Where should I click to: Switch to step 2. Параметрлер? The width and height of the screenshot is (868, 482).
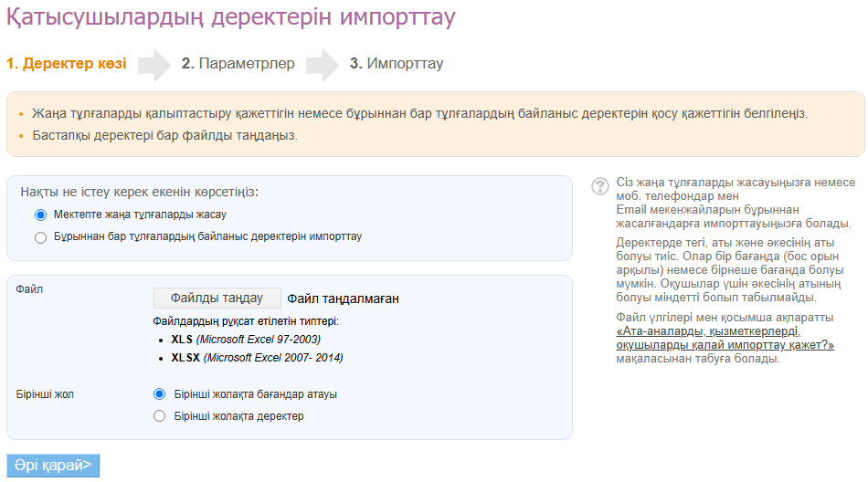click(x=238, y=64)
